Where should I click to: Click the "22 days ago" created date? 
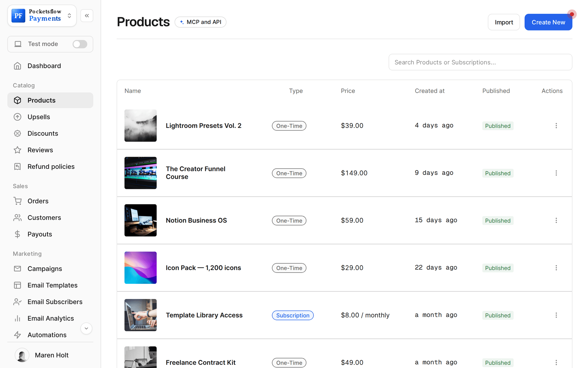436,268
